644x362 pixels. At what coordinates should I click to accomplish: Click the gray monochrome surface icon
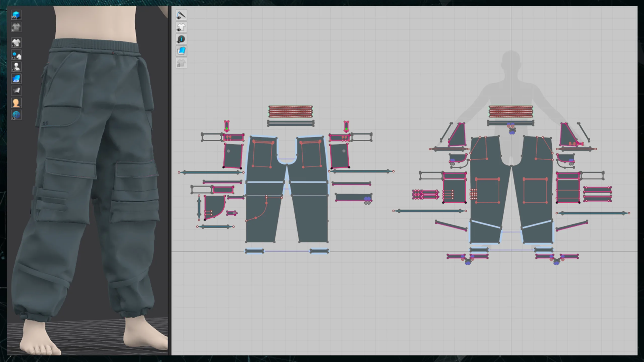tap(16, 91)
